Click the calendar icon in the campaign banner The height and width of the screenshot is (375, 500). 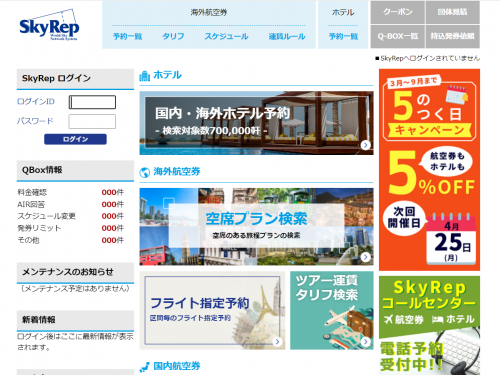(x=457, y=95)
